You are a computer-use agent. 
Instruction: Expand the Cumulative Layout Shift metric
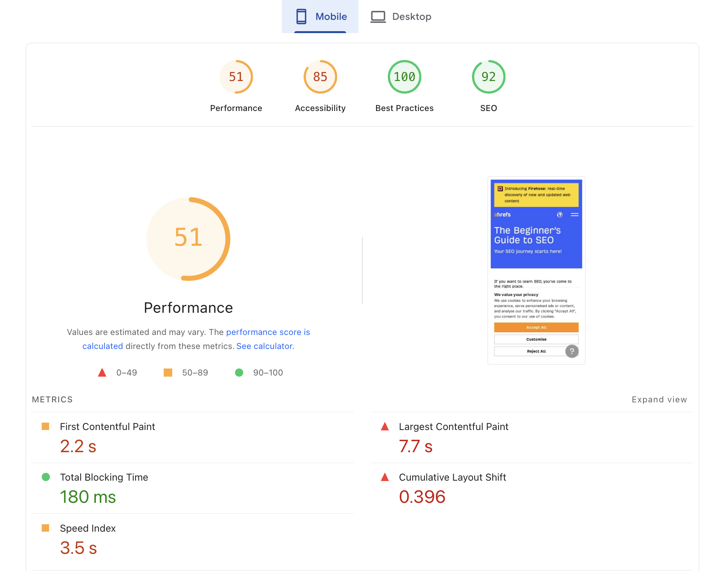click(532, 488)
